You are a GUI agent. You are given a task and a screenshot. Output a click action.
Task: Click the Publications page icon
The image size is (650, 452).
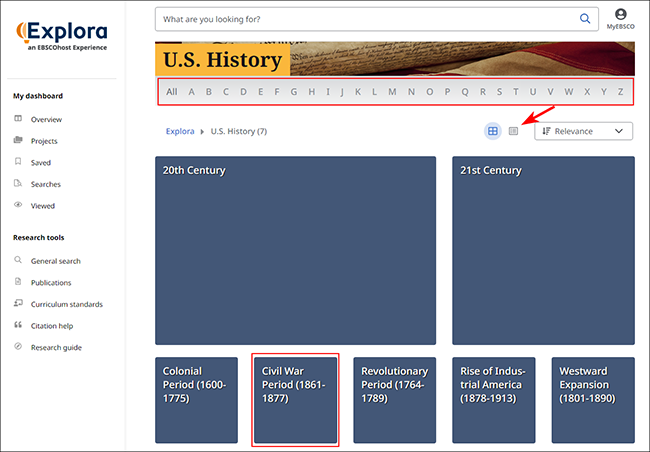pyautogui.click(x=18, y=281)
